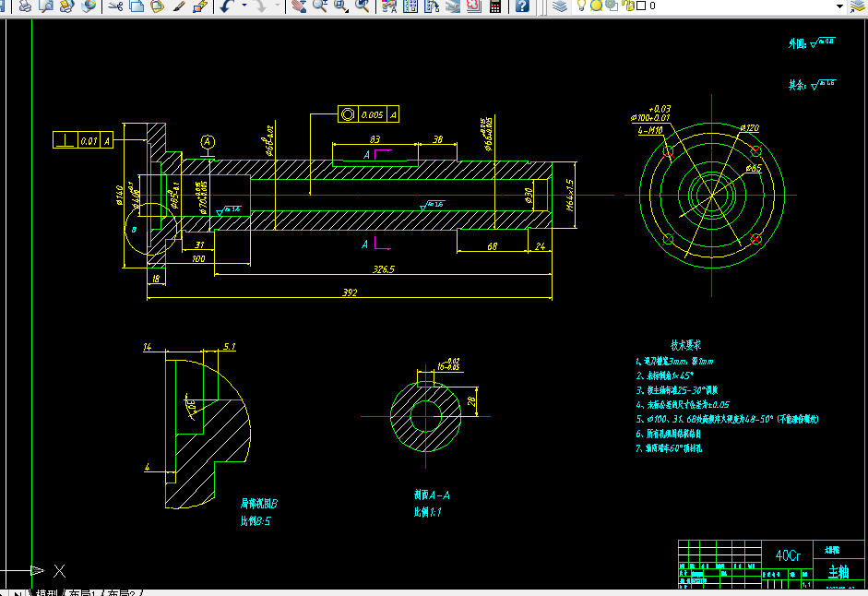This screenshot has width=868, height=596.
Task: Open the Redo history dropdown arrow
Action: tap(278, 6)
